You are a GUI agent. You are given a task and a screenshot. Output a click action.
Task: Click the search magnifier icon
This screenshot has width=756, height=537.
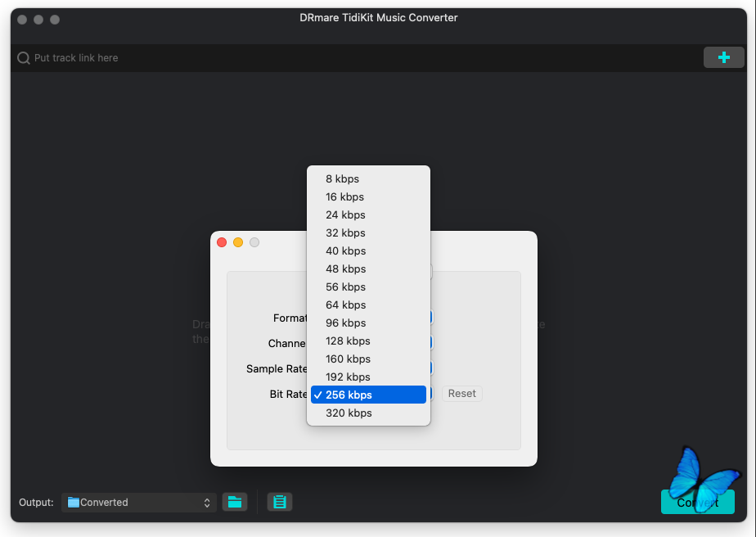pos(23,58)
